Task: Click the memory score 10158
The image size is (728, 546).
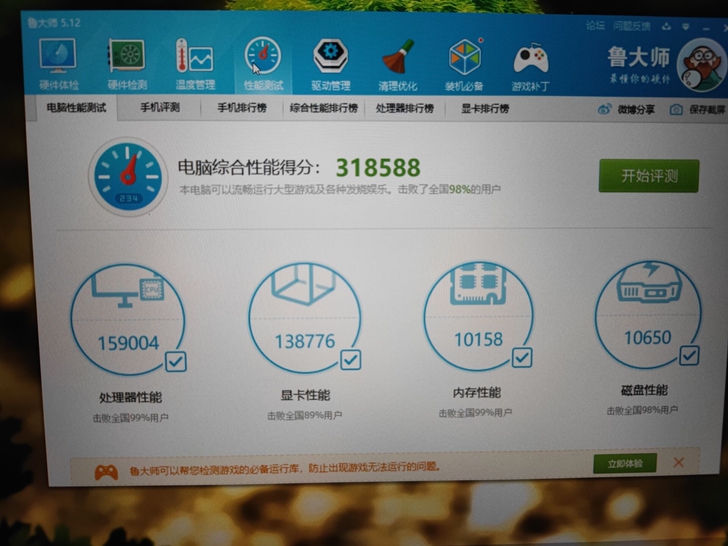Action: click(478, 339)
